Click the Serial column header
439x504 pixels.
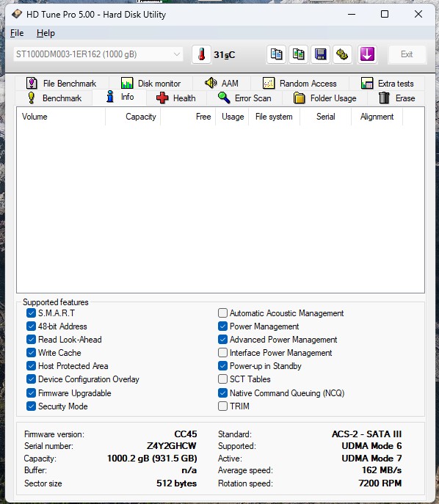click(x=325, y=117)
